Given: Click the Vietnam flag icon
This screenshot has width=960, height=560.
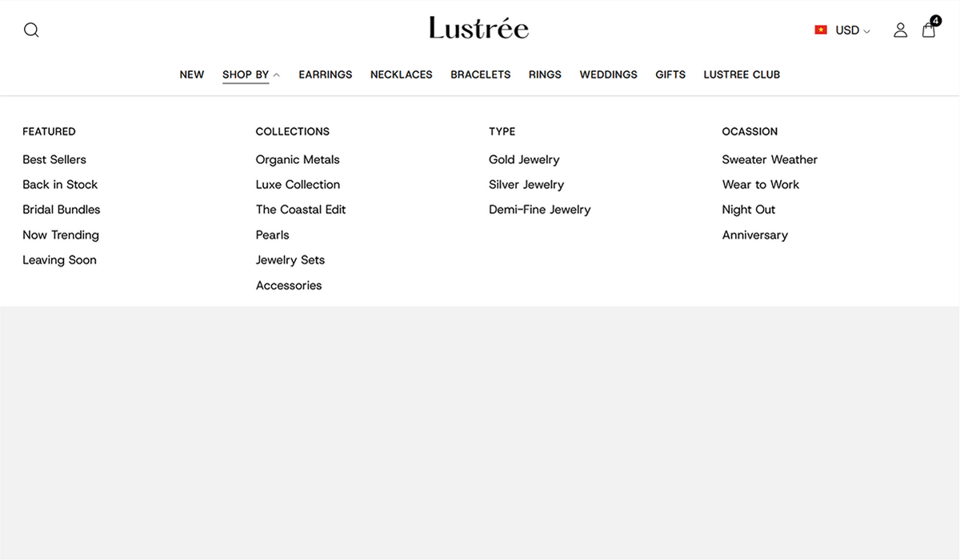Looking at the screenshot, I should coord(821,30).
